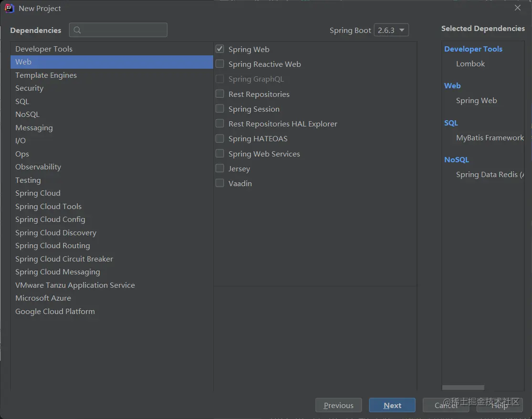The height and width of the screenshot is (419, 532).
Task: Click the IntelliJ IDEA logo in title bar
Action: (10, 8)
